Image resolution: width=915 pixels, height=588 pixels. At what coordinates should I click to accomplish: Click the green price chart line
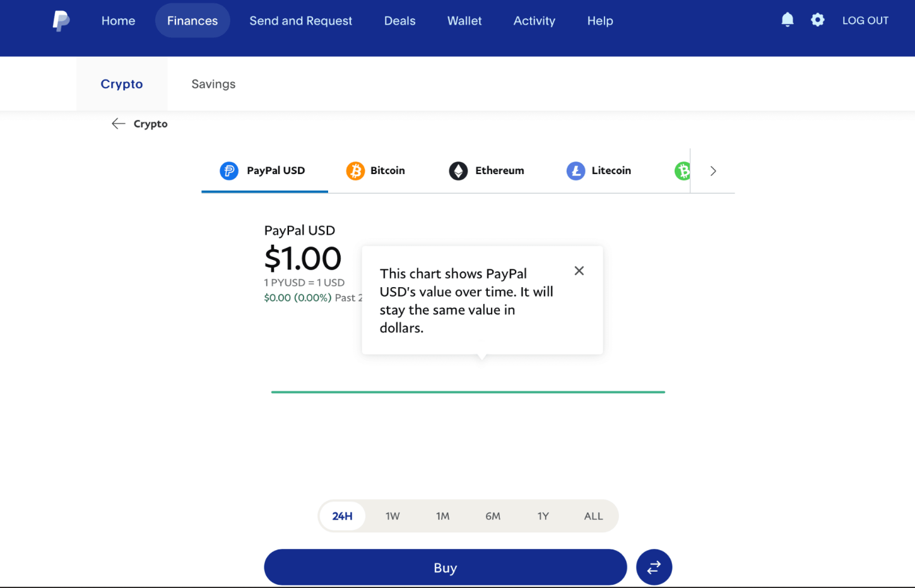468,392
